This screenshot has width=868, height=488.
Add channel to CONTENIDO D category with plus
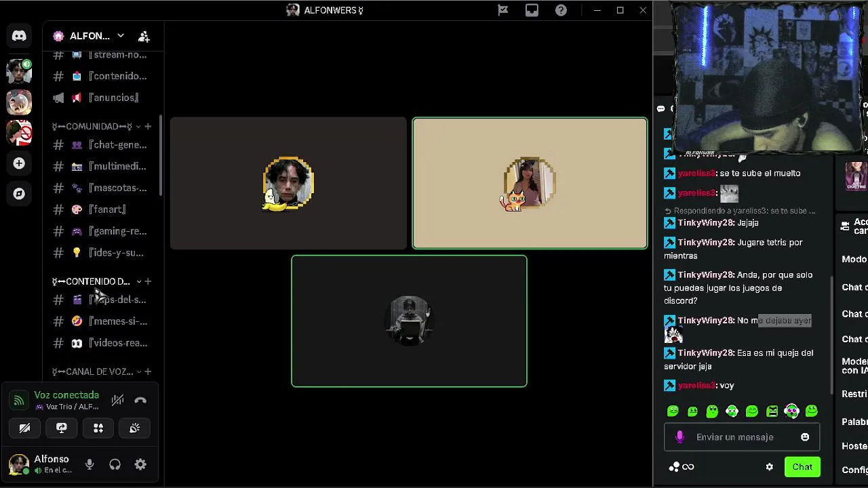pyautogui.click(x=148, y=281)
